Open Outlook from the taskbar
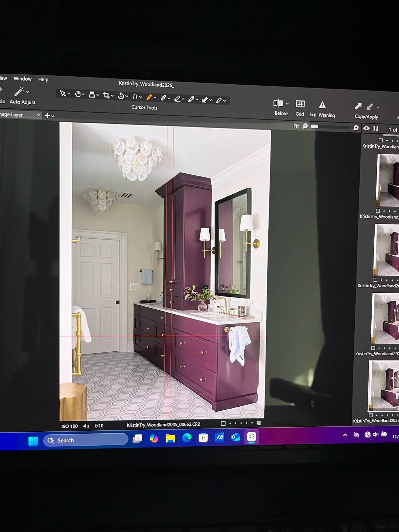Image resolution: width=399 pixels, height=532 pixels. tap(235, 437)
